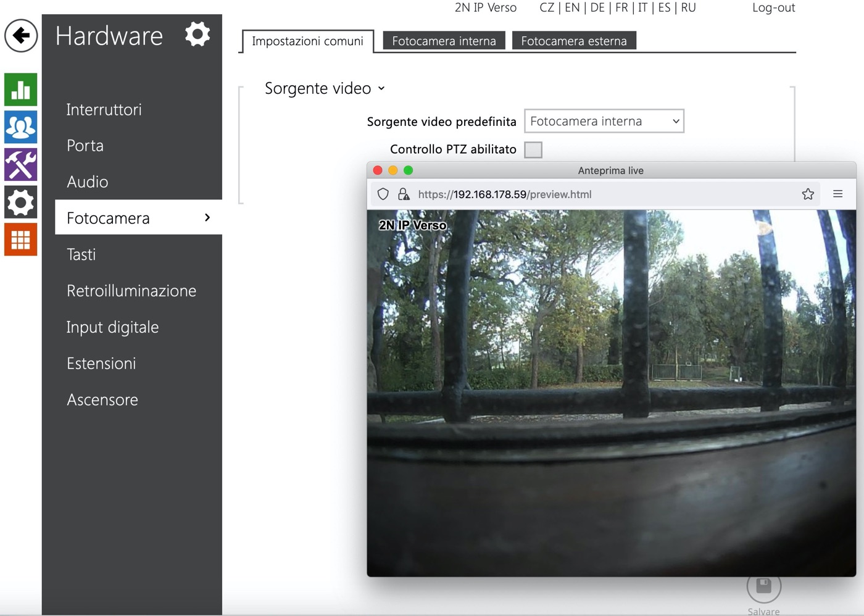Switch language to FR

click(621, 7)
